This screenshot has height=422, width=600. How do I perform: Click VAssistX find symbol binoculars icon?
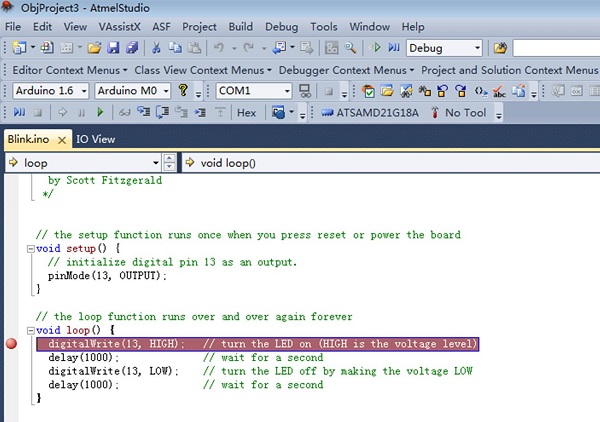click(x=406, y=91)
